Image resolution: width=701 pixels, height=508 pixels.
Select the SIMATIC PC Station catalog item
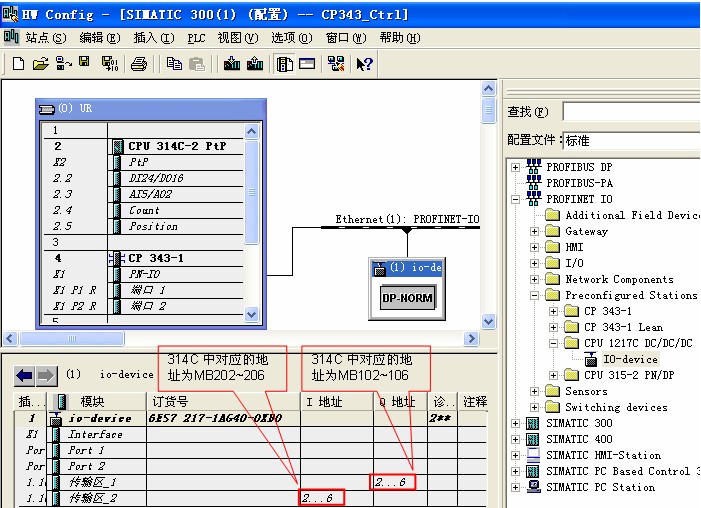pyautogui.click(x=600, y=487)
